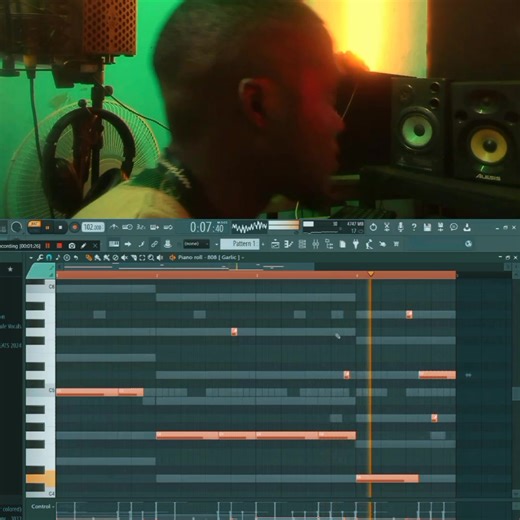
Task: Adjust the main volume knob
Action: point(16,227)
